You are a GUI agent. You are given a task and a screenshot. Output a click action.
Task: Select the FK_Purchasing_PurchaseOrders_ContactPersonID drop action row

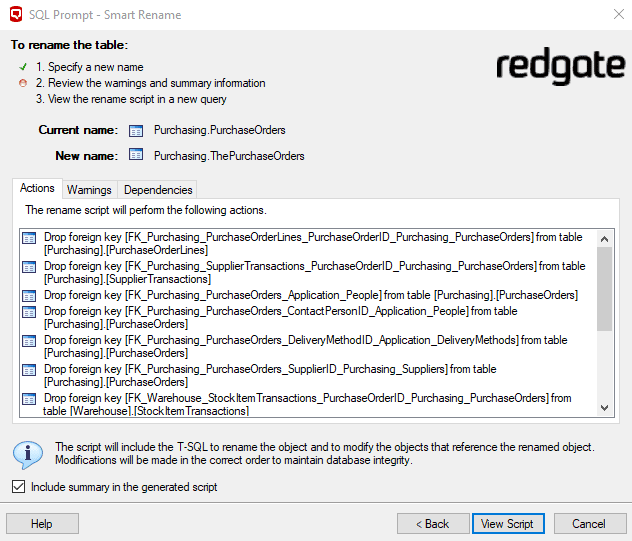click(x=308, y=317)
